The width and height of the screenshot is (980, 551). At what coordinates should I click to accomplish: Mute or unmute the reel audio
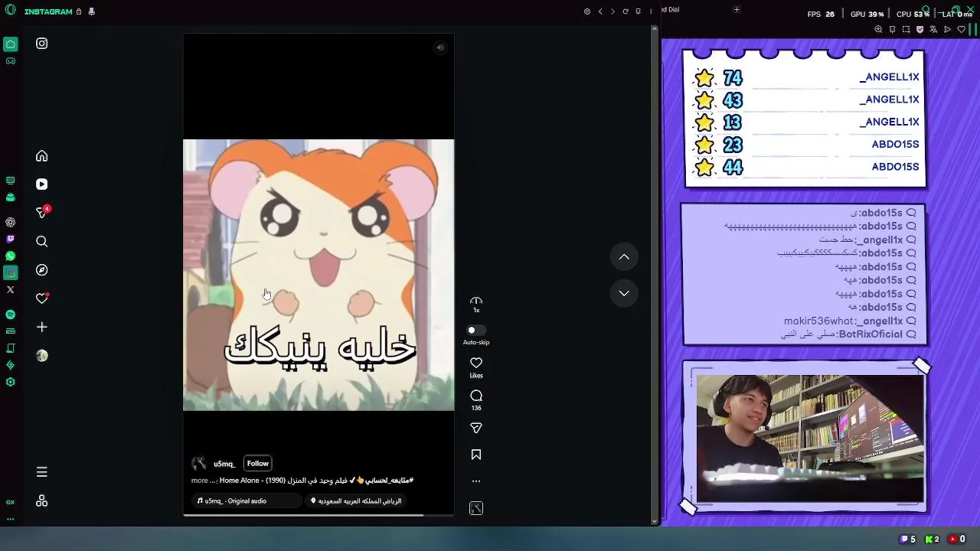pos(440,47)
